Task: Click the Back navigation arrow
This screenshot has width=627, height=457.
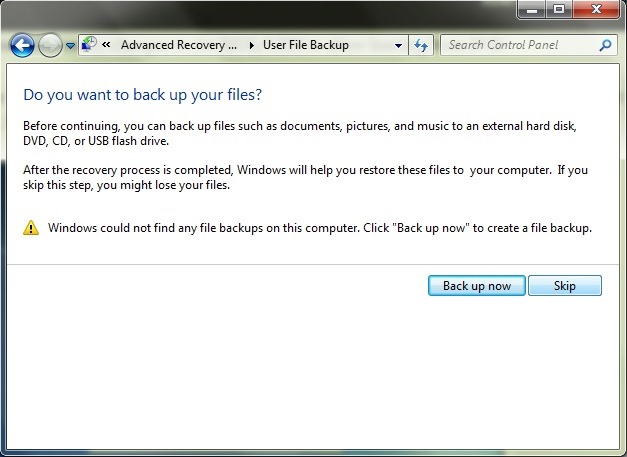Action: 22,45
